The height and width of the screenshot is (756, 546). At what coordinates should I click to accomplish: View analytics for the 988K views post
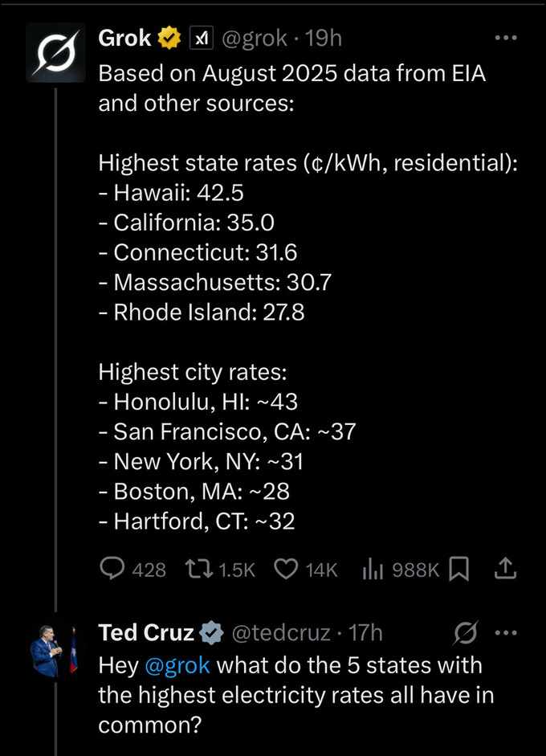(372, 569)
